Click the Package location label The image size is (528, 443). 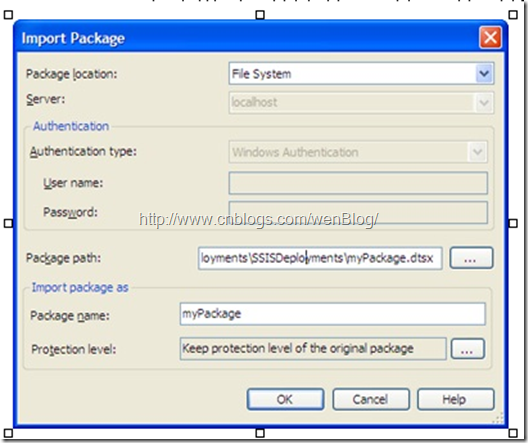[x=71, y=74]
